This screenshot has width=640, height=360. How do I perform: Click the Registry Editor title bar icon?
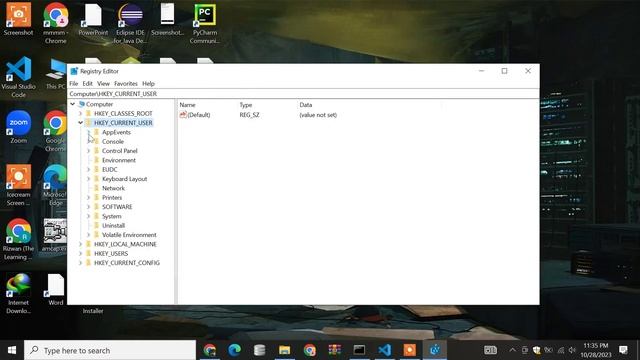pos(74,71)
